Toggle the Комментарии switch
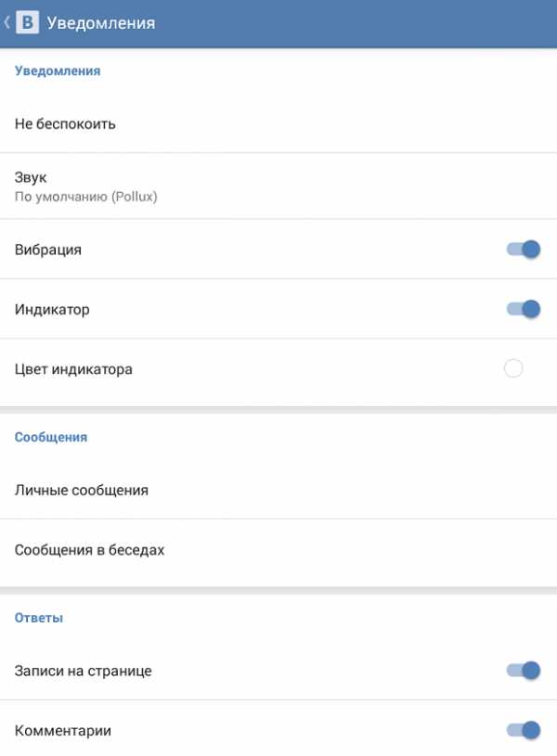The image size is (557, 756). (524, 730)
